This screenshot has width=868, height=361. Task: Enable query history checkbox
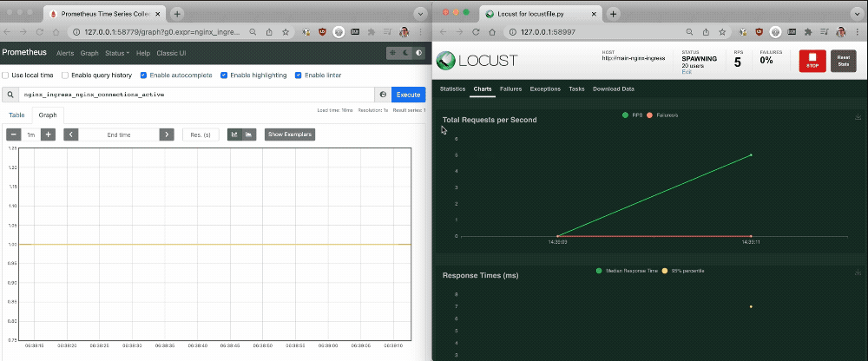tap(64, 75)
